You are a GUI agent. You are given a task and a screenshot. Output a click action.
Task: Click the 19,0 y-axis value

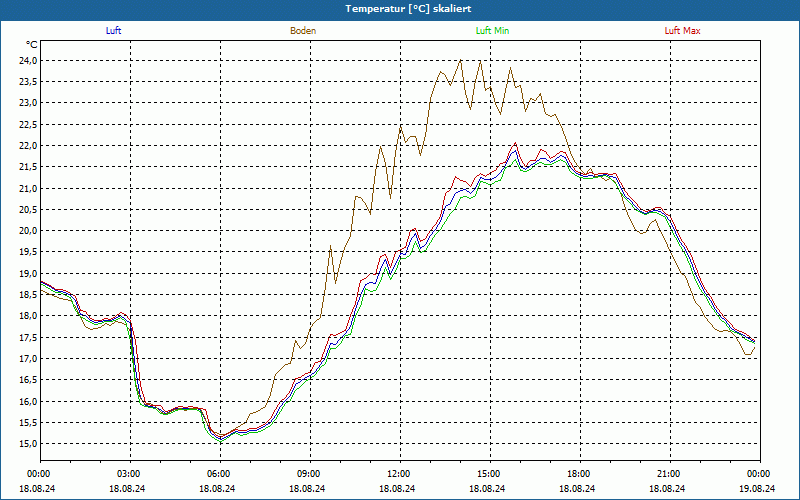tap(28, 273)
